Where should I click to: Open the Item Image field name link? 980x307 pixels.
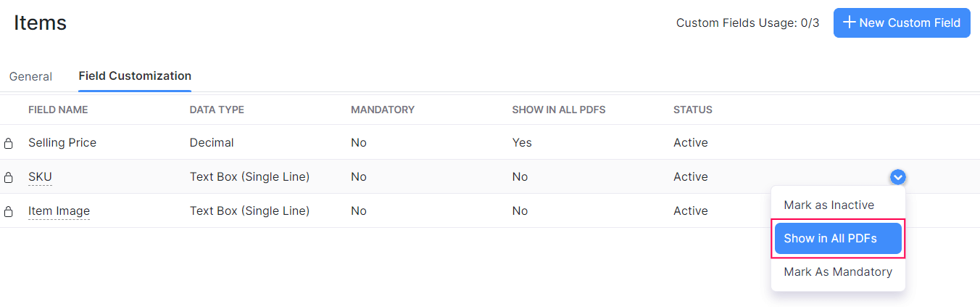click(59, 211)
